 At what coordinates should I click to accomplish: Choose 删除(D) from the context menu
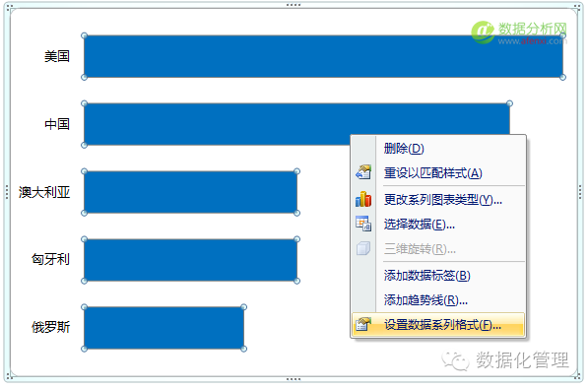(404, 149)
